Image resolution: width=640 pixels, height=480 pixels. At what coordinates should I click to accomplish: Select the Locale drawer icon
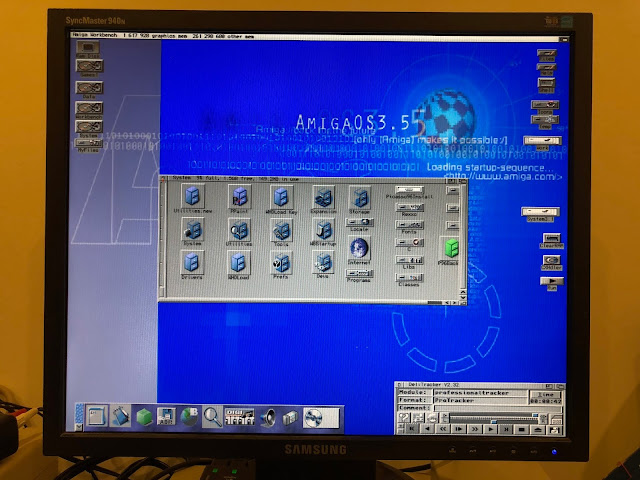pyautogui.click(x=359, y=222)
